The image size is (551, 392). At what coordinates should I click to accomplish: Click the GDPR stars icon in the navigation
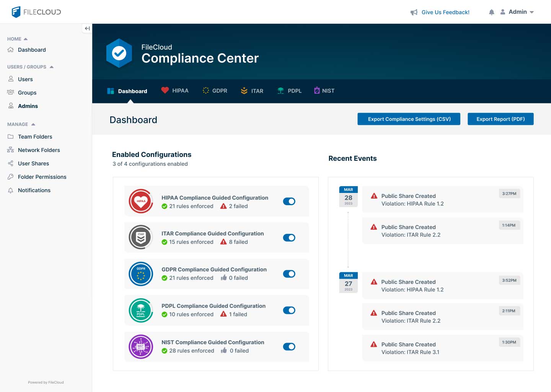[205, 90]
